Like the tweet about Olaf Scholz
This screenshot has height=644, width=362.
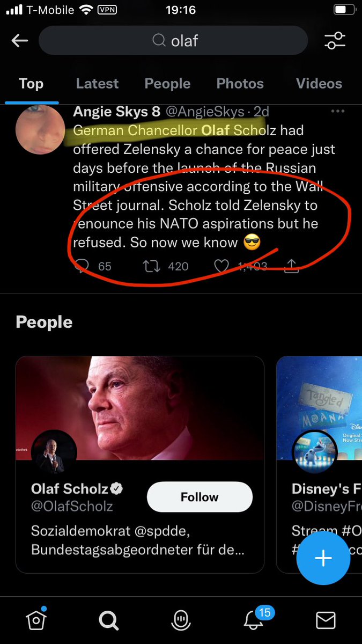[221, 266]
